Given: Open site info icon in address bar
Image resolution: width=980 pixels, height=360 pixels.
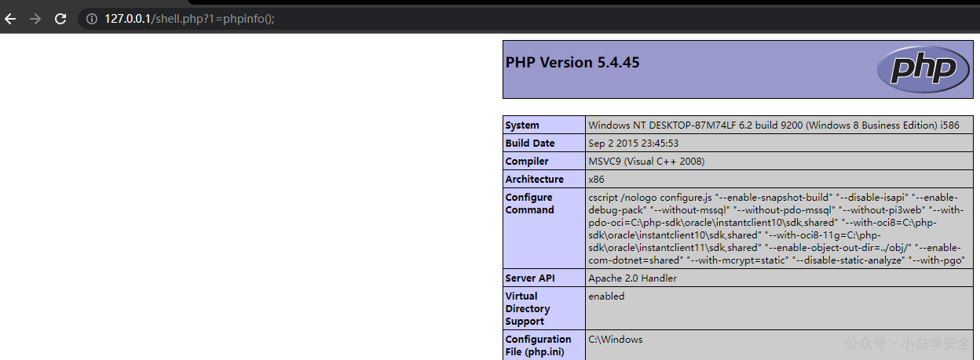Looking at the screenshot, I should [x=91, y=19].
